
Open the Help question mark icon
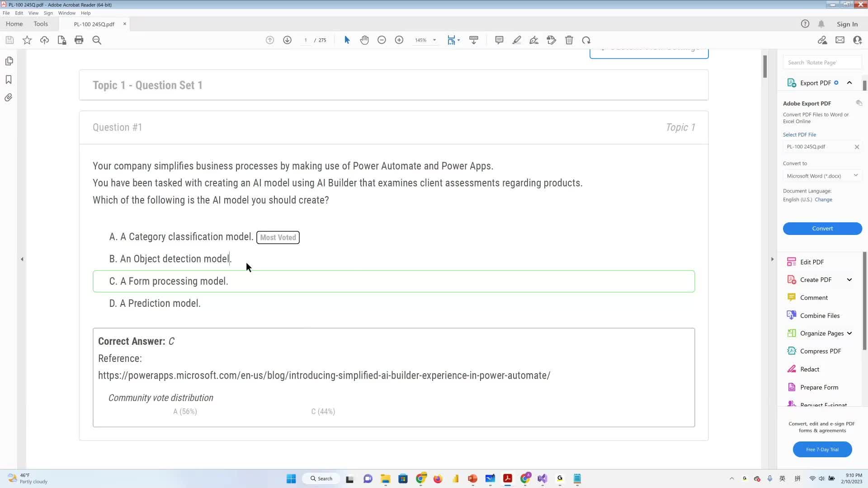click(x=805, y=24)
